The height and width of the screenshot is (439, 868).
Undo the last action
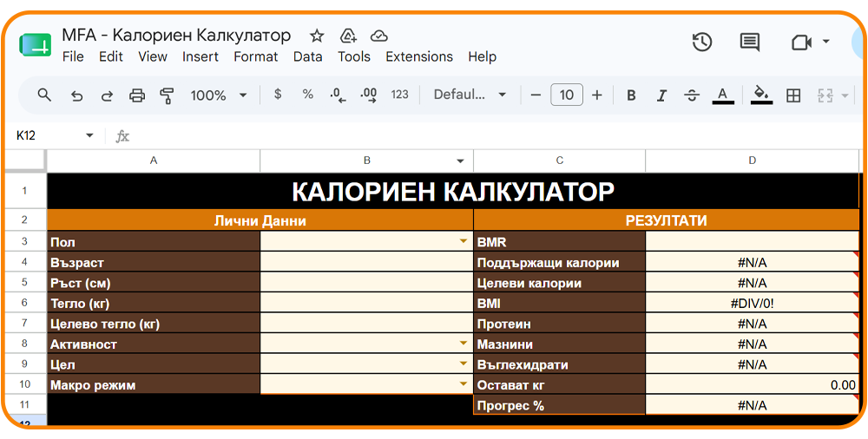77,95
